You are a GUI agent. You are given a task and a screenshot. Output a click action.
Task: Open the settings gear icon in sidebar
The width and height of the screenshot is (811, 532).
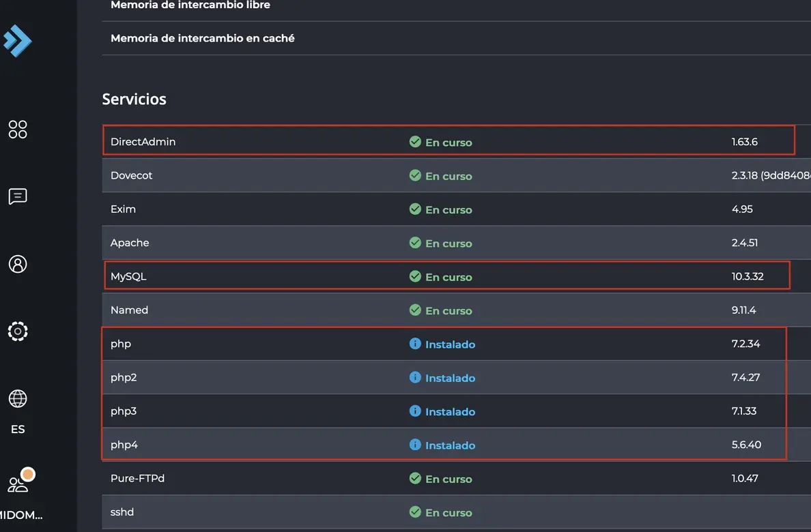coord(18,331)
